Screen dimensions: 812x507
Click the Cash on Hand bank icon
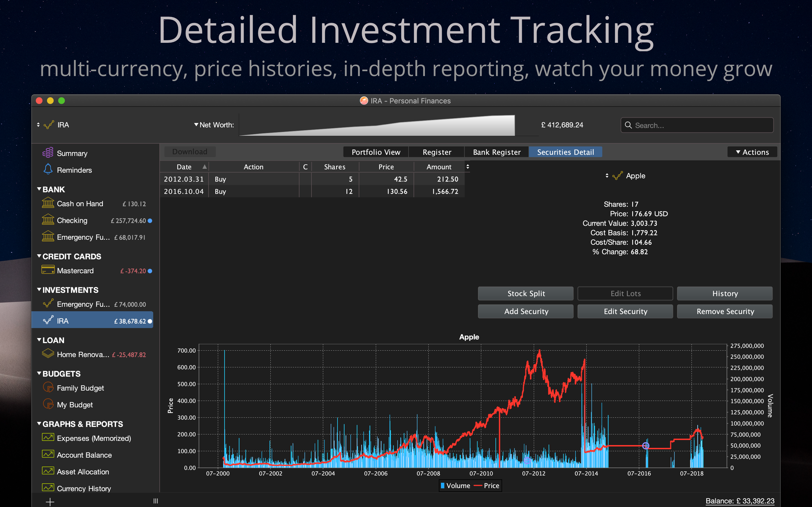48,203
